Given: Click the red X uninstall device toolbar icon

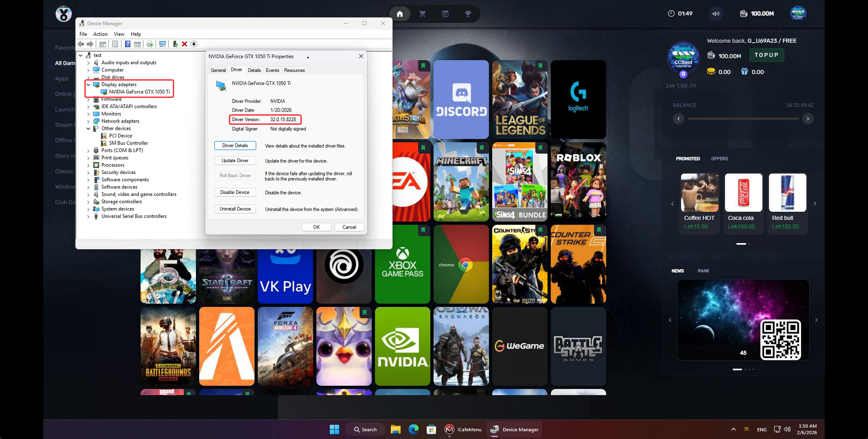Looking at the screenshot, I should click(x=185, y=44).
